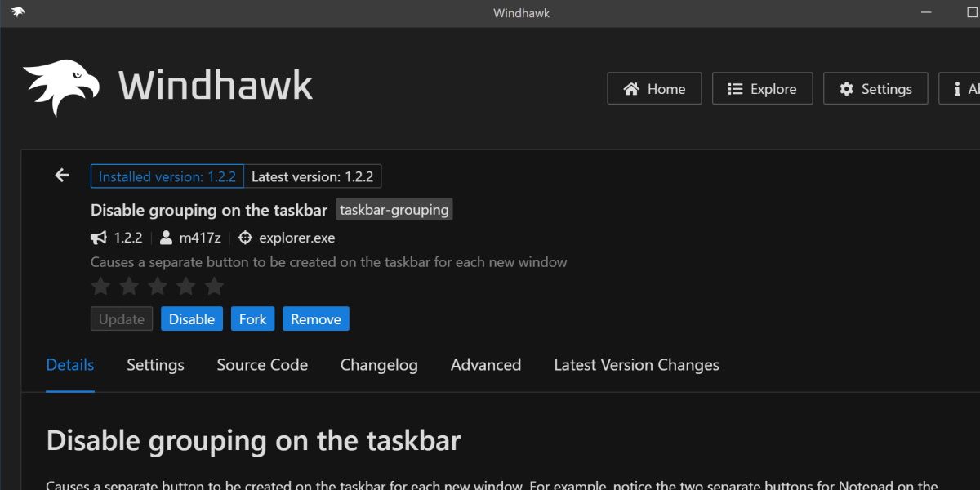Screen dimensions: 980x490
Task: Click the Windhawk eagle logo
Action: coord(60,84)
